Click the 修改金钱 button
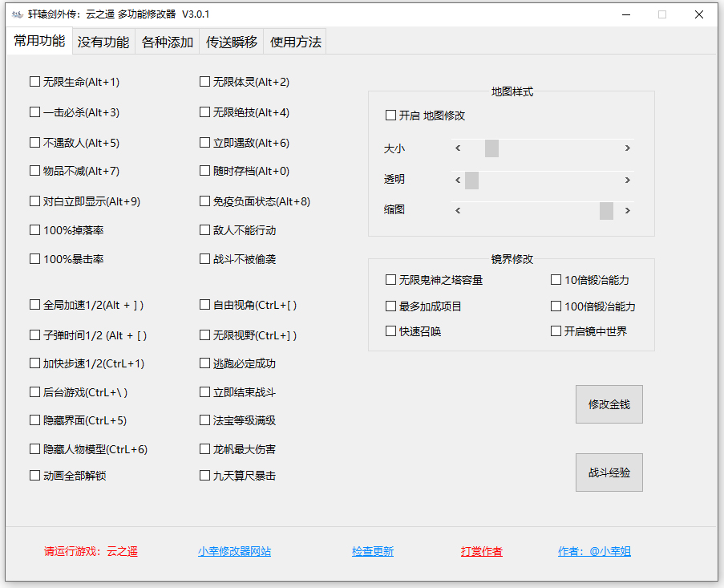The height and width of the screenshot is (588, 724). [x=609, y=404]
